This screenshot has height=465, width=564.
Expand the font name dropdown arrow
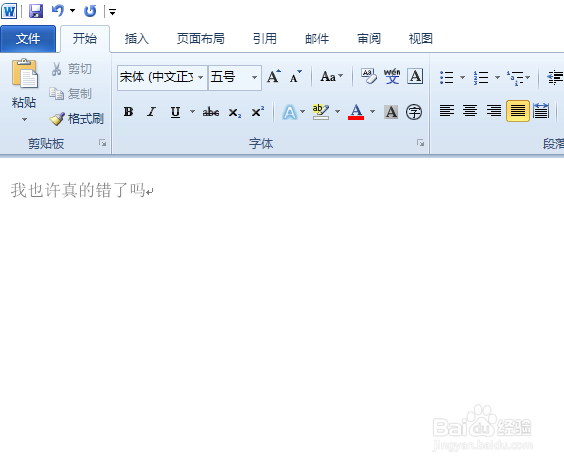201,77
